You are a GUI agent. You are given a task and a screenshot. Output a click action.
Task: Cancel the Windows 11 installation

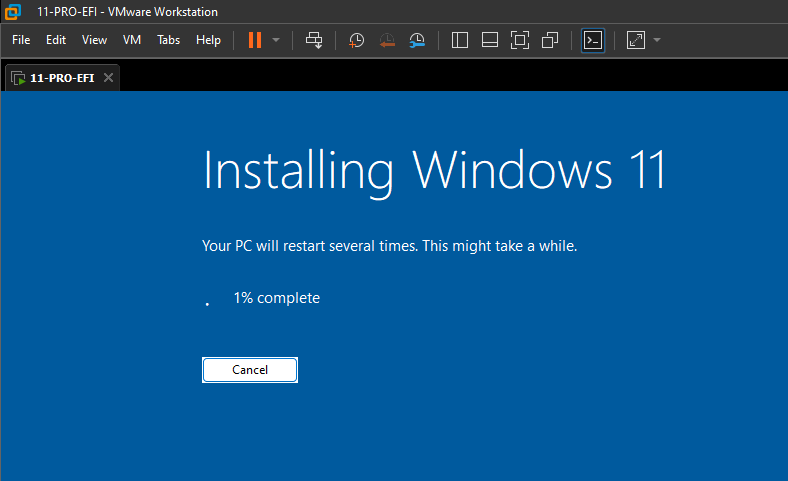pyautogui.click(x=250, y=370)
